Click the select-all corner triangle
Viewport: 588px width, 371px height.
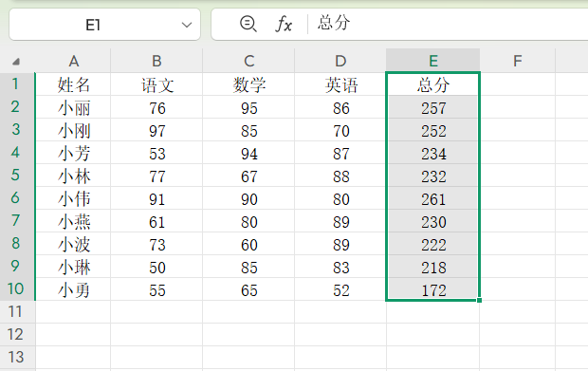[16, 62]
